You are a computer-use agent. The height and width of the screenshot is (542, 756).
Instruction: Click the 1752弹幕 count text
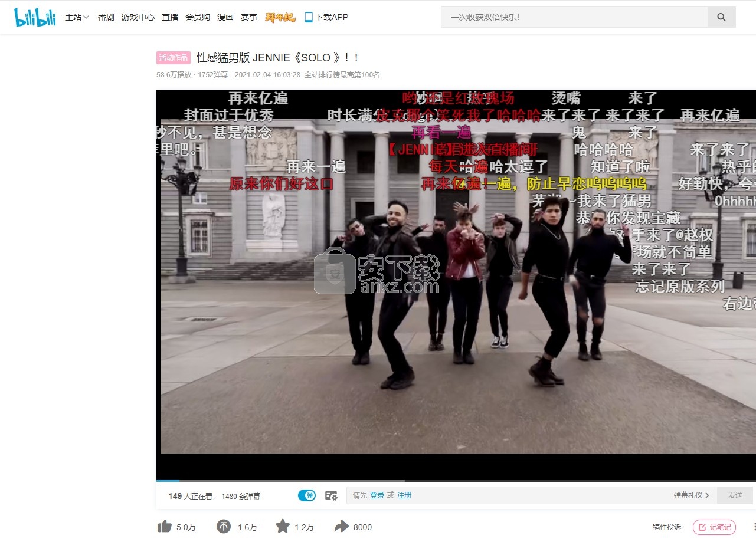(x=213, y=75)
